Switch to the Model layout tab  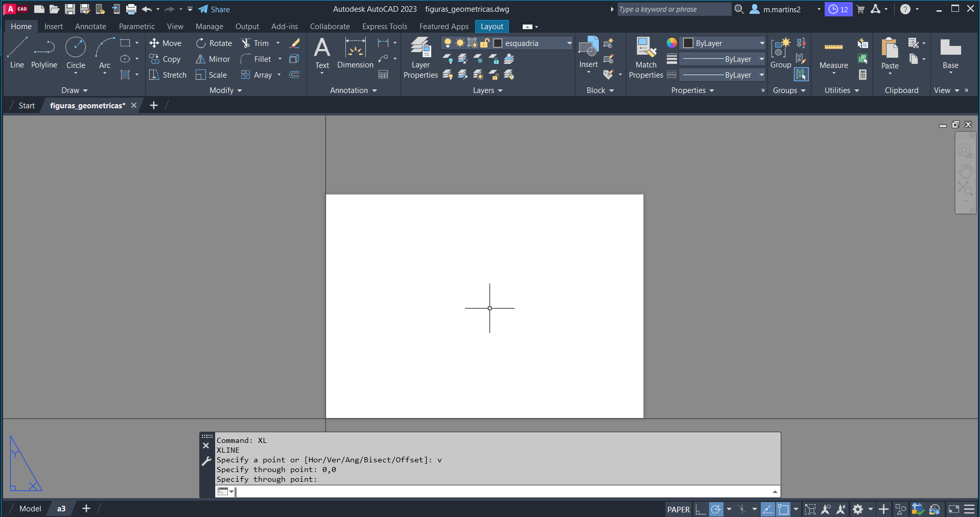coord(30,509)
